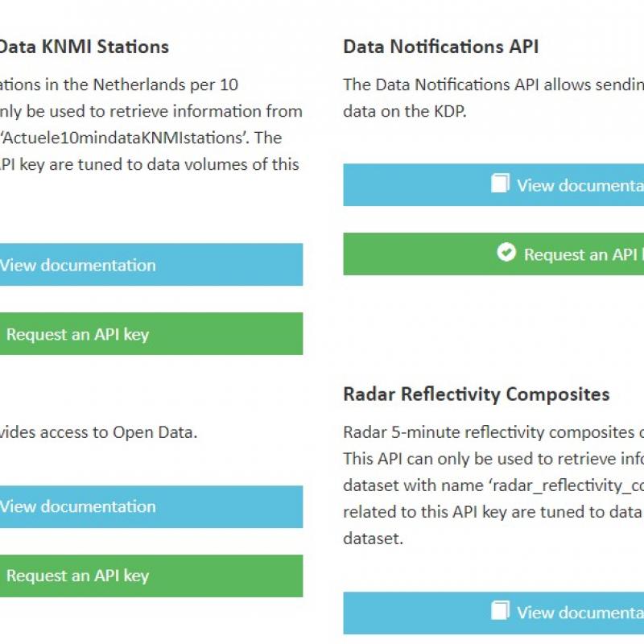Click the 'data on the KDP.' description line
Image resolution: width=644 pixels, height=644 pixels.
(x=405, y=111)
